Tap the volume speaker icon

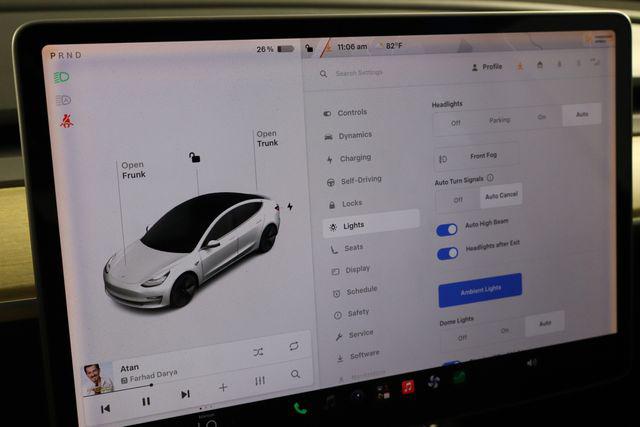[x=531, y=363]
